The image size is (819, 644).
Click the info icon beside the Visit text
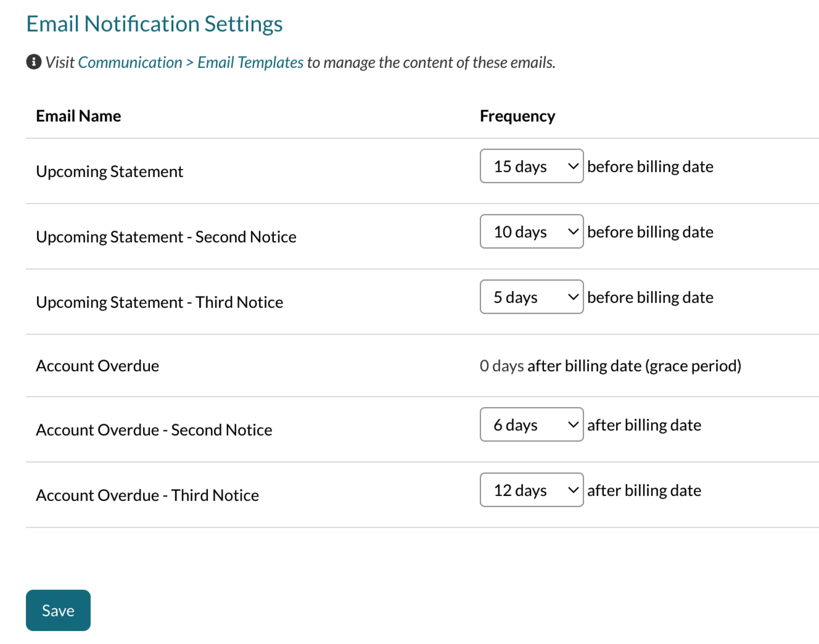(34, 62)
